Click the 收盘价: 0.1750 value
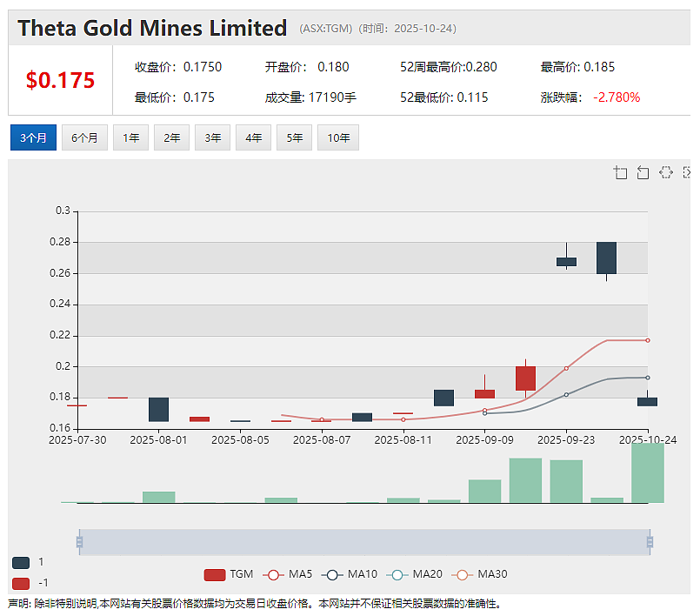The width and height of the screenshot is (700, 616). point(178,67)
